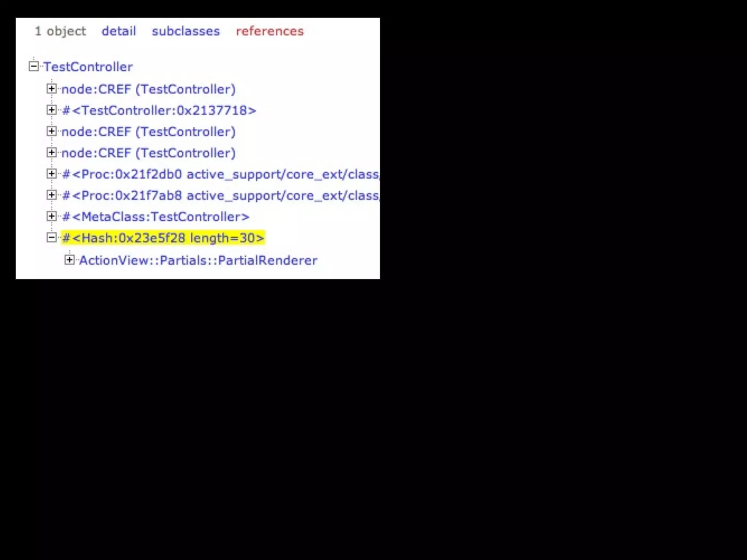Click the highlighted #<Hash:0x23e5f28 length=30> link
The width and height of the screenshot is (747, 560).
pyautogui.click(x=163, y=238)
